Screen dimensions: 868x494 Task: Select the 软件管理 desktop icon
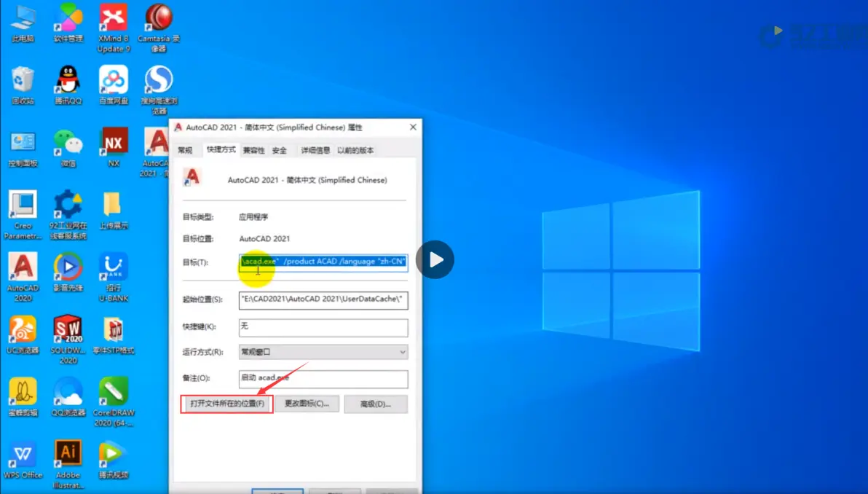(68, 23)
